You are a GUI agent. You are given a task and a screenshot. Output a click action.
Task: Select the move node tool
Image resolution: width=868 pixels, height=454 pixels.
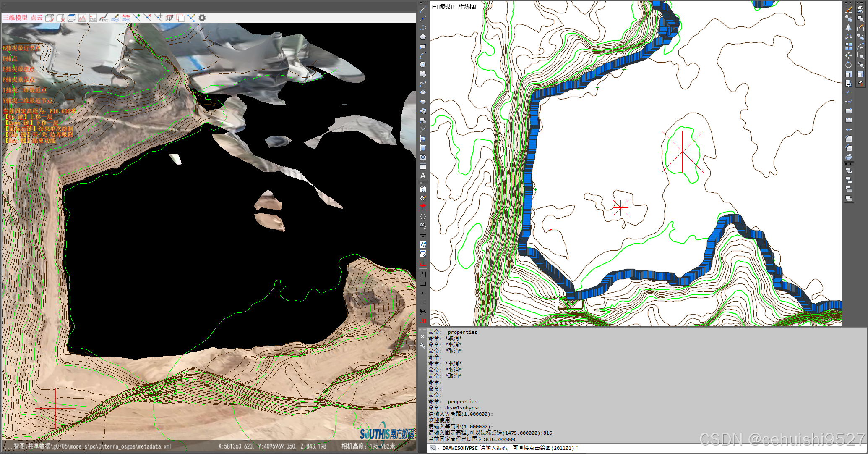(x=159, y=18)
